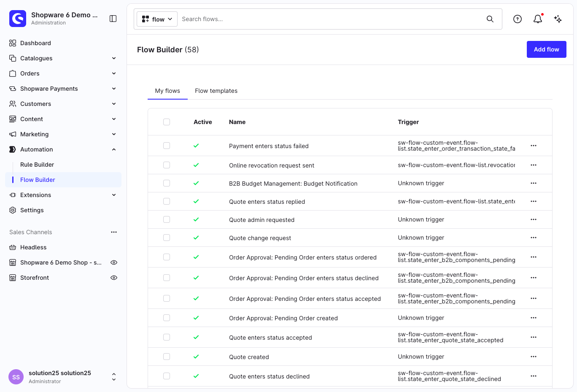577x392 pixels.
Task: Open the help center icon
Action: [x=518, y=19]
